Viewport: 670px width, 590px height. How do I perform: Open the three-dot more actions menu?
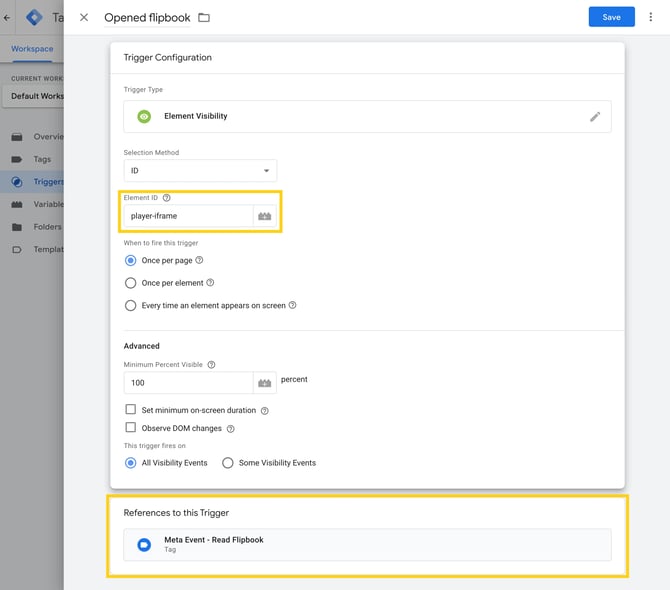[650, 17]
